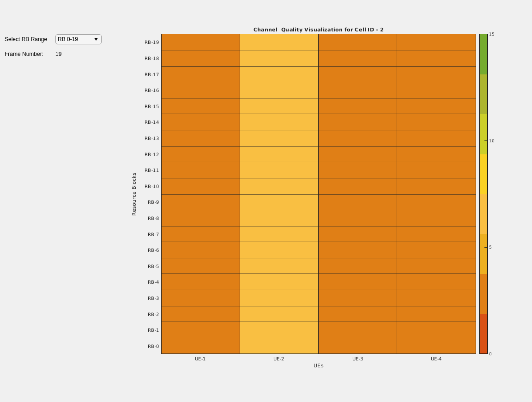This screenshot has width=532, height=402.
Task: Open the Select RB Range dropdown
Action: point(79,39)
